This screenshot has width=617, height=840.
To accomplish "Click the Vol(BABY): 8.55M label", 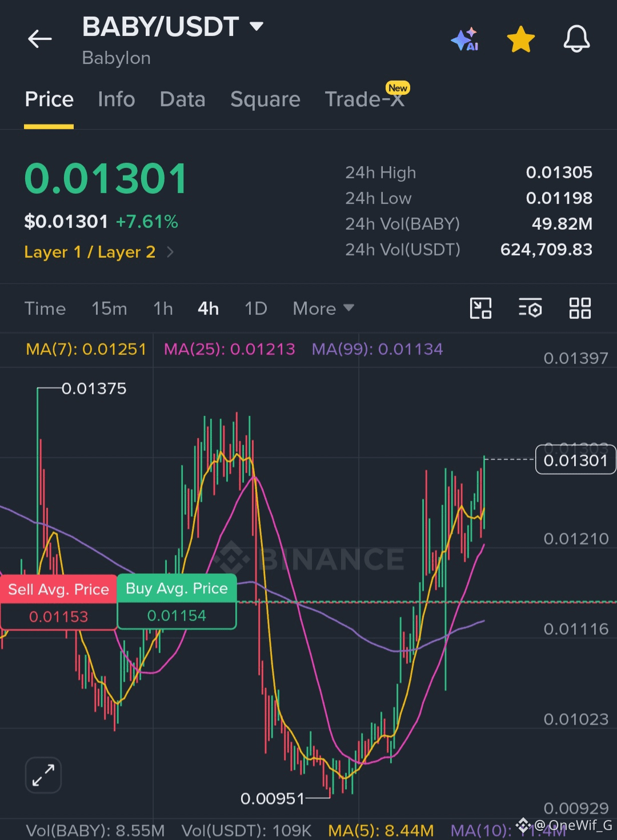I will click(x=95, y=830).
